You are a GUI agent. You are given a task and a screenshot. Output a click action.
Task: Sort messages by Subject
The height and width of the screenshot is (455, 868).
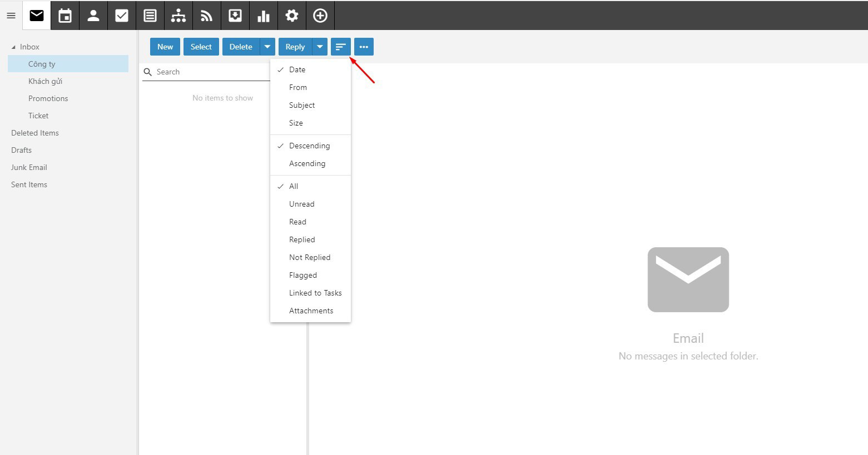[x=302, y=105]
